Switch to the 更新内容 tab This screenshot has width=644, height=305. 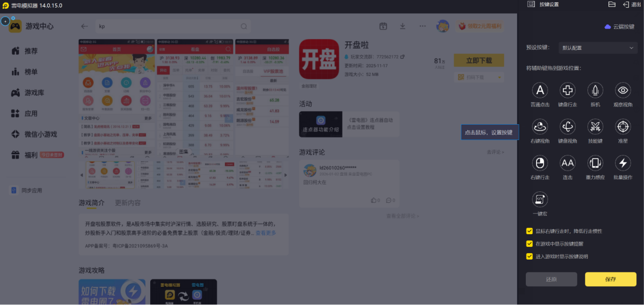click(128, 203)
